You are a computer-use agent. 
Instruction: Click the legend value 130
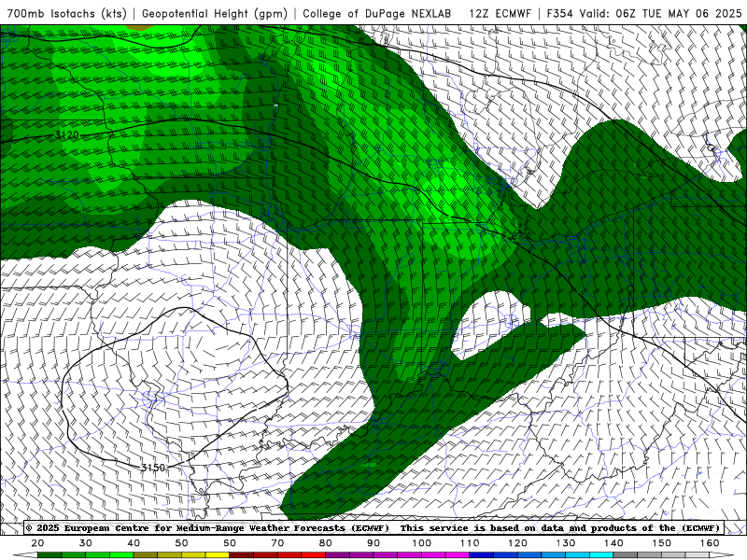pos(566,543)
